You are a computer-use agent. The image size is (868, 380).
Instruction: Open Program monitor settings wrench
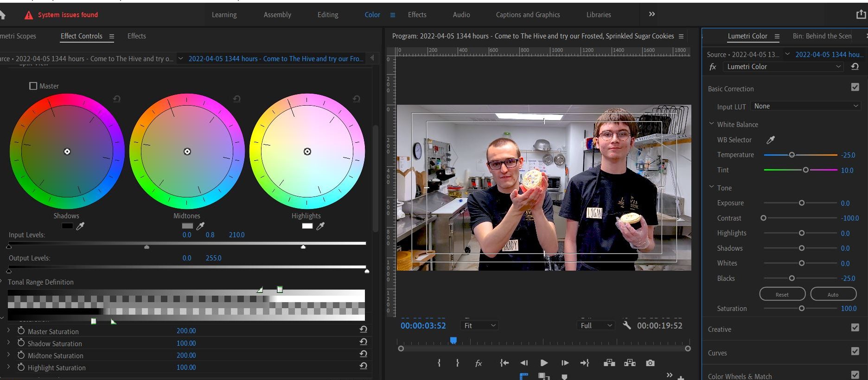pos(627,325)
